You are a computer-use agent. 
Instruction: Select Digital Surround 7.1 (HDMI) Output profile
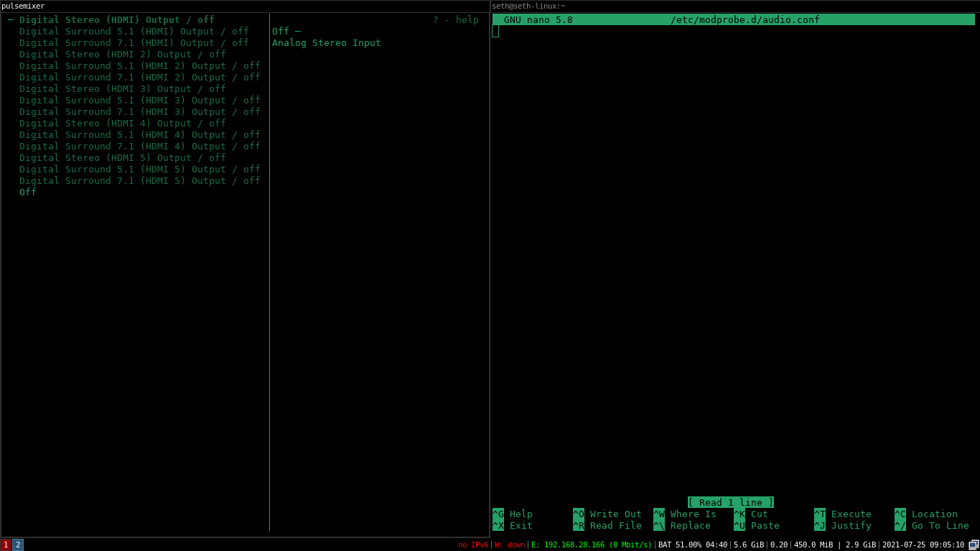tap(134, 43)
